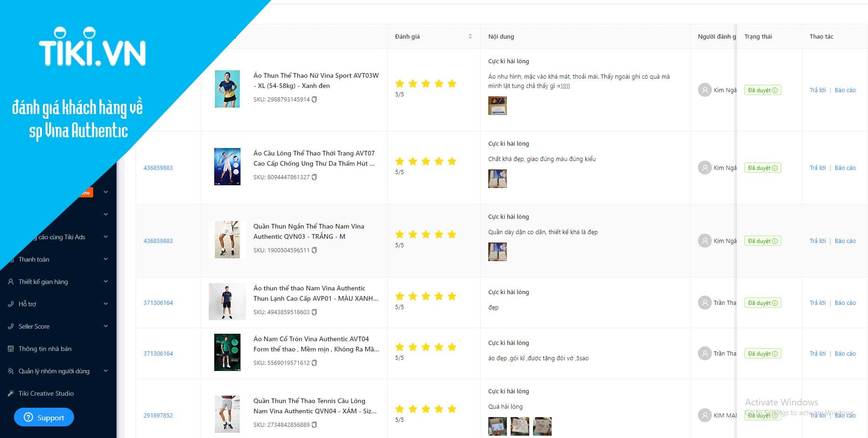The width and height of the screenshot is (868, 438).
Task: Open order link 371306164 for AVP01 shirt
Action: tap(158, 303)
